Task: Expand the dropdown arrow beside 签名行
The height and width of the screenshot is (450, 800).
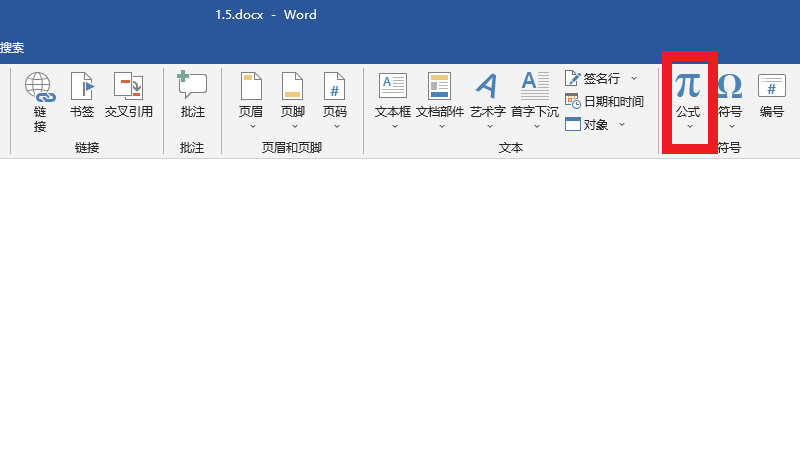Action: pos(634,78)
